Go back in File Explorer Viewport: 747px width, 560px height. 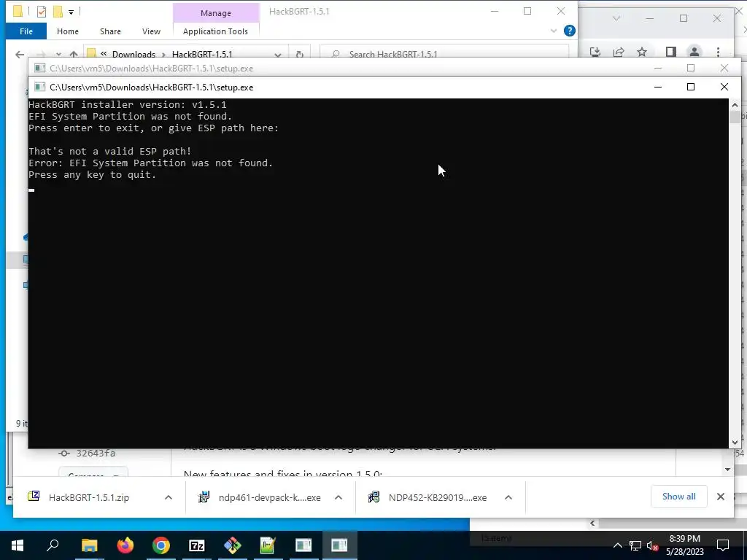click(x=20, y=54)
